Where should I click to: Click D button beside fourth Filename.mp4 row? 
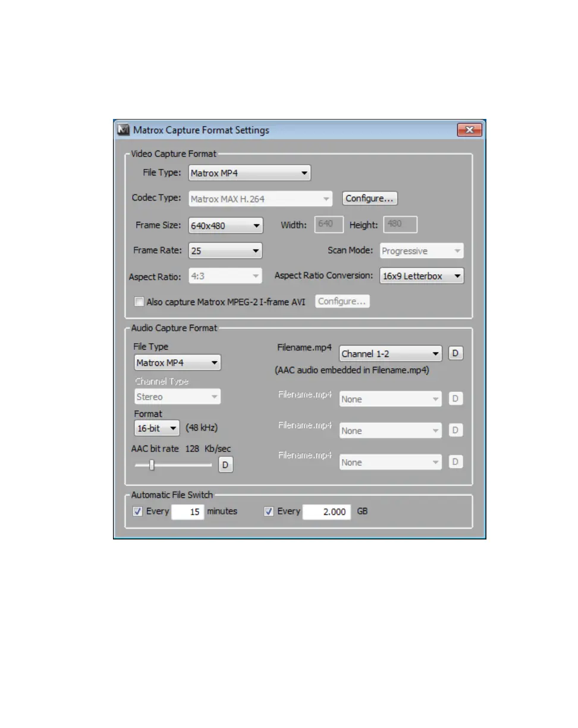click(x=456, y=462)
